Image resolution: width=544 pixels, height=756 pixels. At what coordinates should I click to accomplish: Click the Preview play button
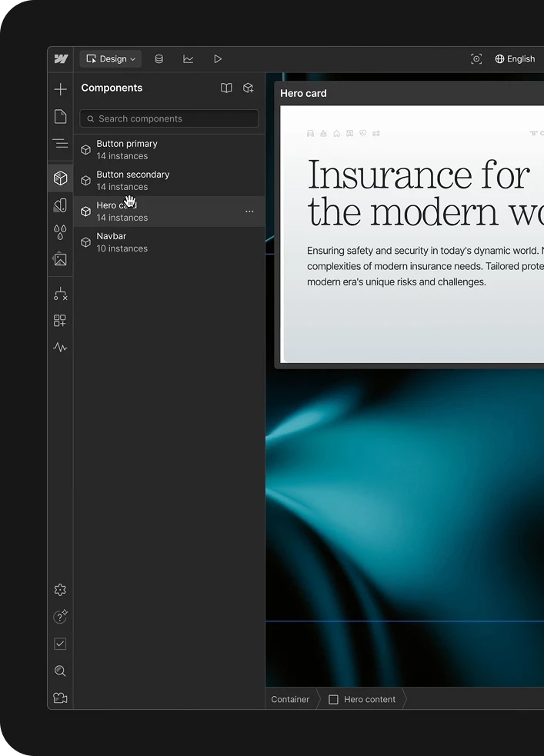pos(218,59)
